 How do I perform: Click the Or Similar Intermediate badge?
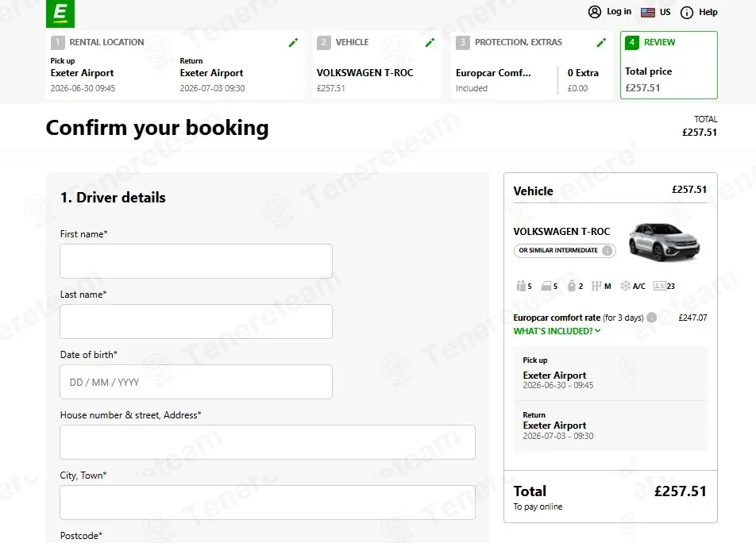(564, 251)
